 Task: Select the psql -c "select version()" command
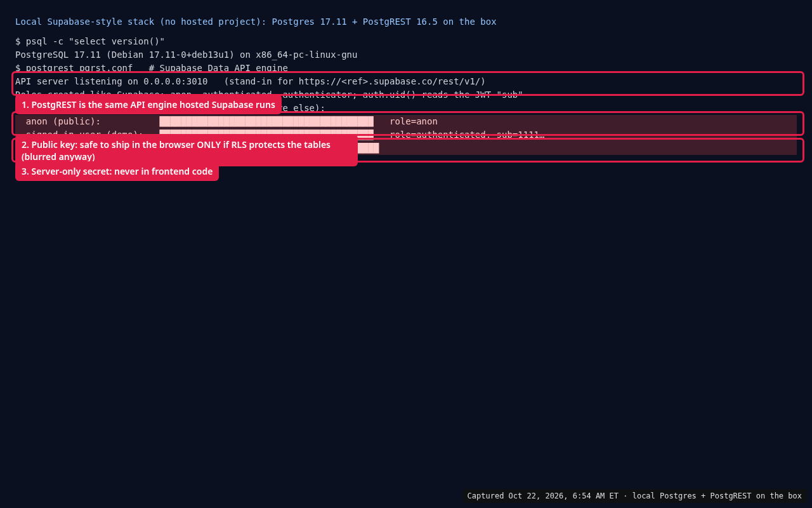coord(95,41)
